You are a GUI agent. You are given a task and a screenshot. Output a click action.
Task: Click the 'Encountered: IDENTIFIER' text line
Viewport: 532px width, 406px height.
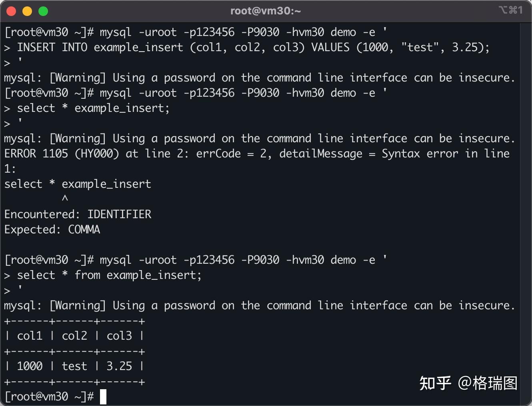[78, 215]
